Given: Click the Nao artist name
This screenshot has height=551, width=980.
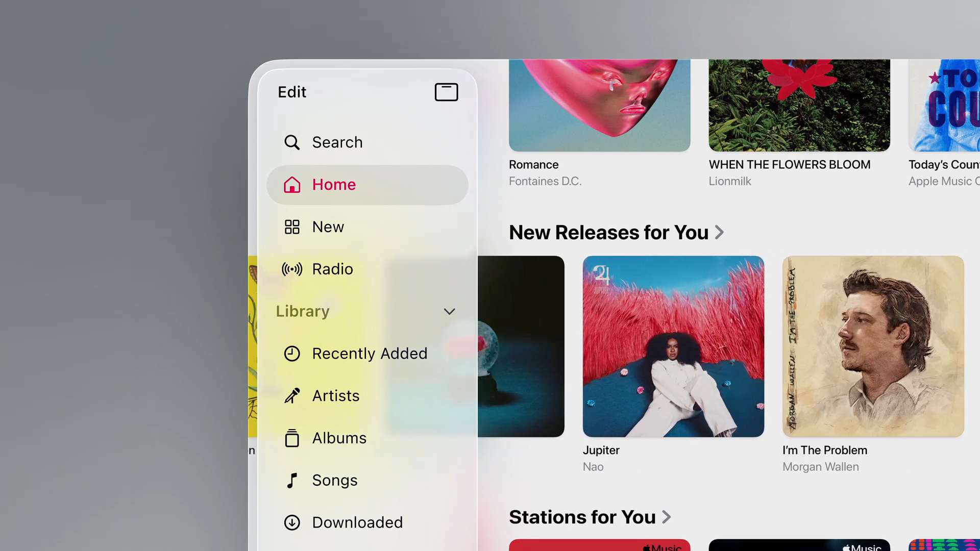Looking at the screenshot, I should click(593, 467).
